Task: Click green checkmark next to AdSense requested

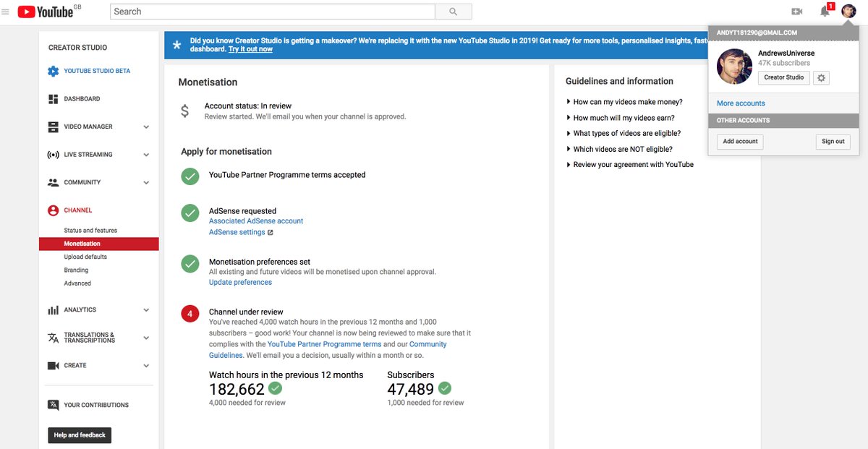Action: (x=190, y=213)
